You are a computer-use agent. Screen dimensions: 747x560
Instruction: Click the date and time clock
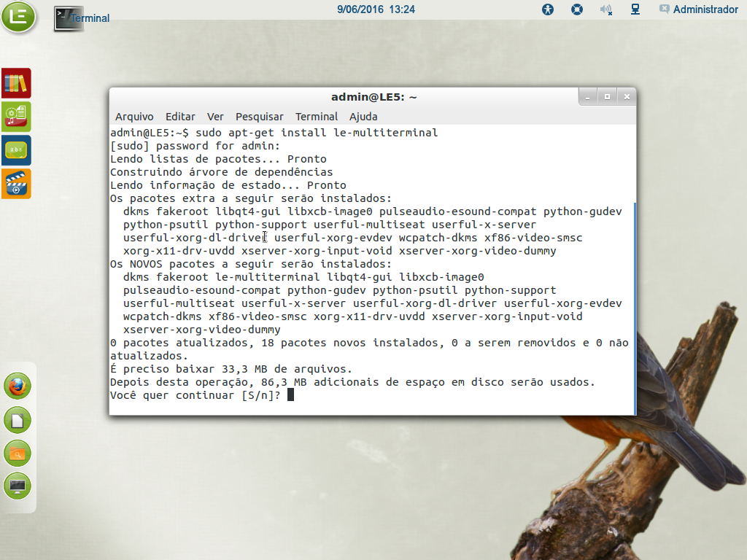[376, 9]
